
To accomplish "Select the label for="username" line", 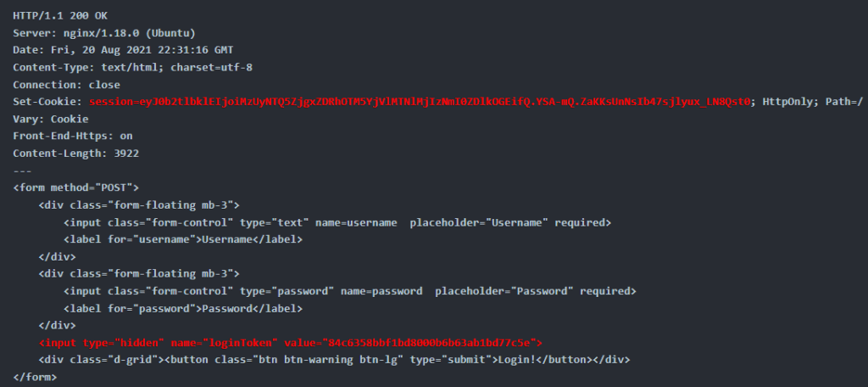I will [x=183, y=240].
